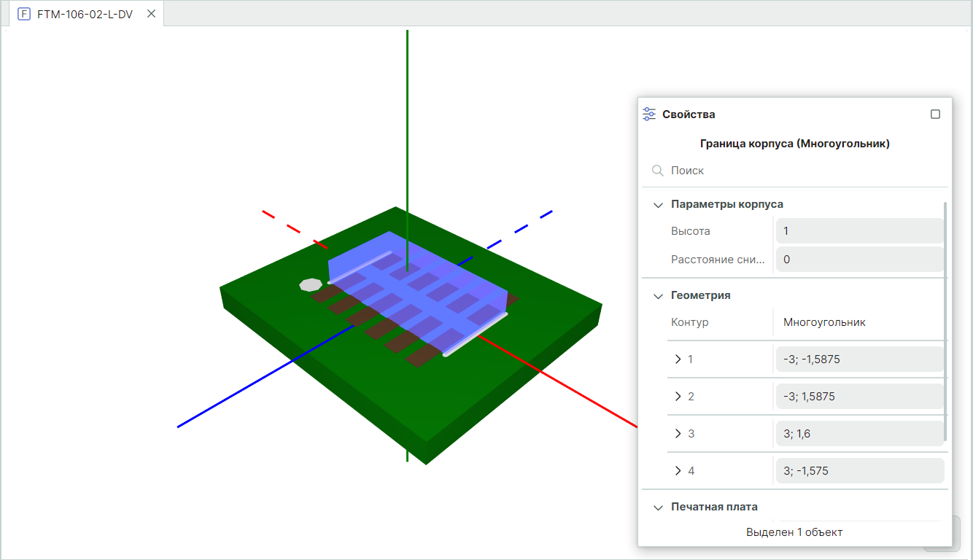Select the white round pin-1 marker on the board
This screenshot has width=973, height=560.
click(311, 284)
